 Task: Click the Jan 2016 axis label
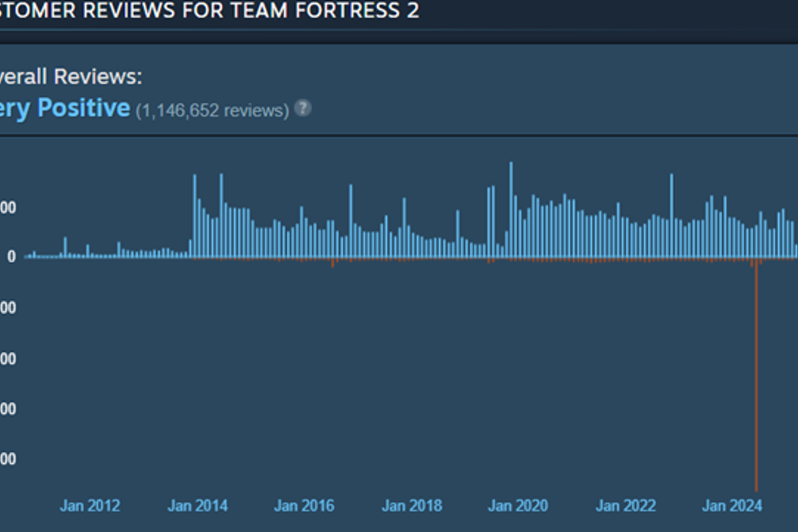(304, 505)
